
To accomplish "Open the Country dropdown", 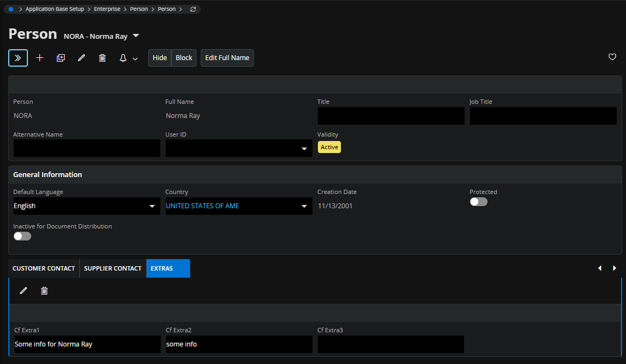I will click(304, 206).
